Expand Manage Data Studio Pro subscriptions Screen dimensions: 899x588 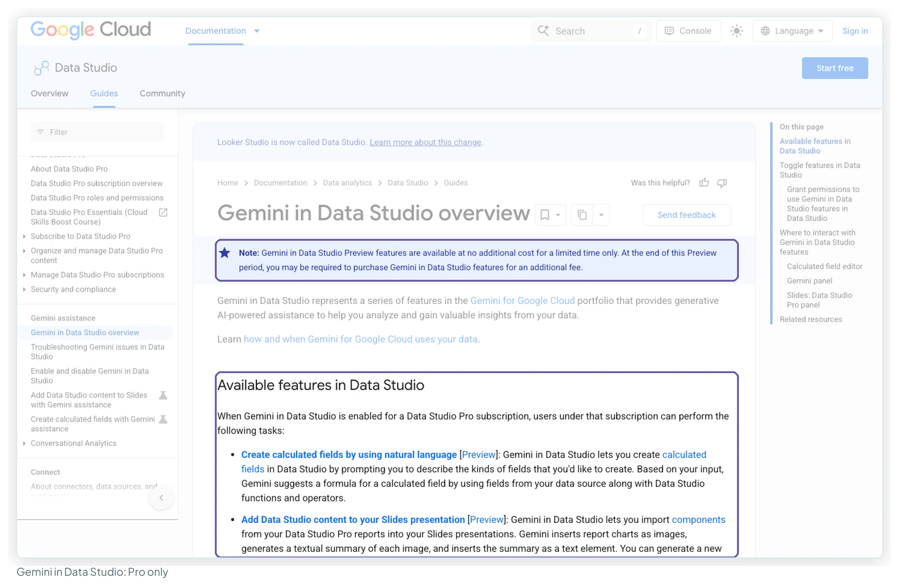[24, 275]
